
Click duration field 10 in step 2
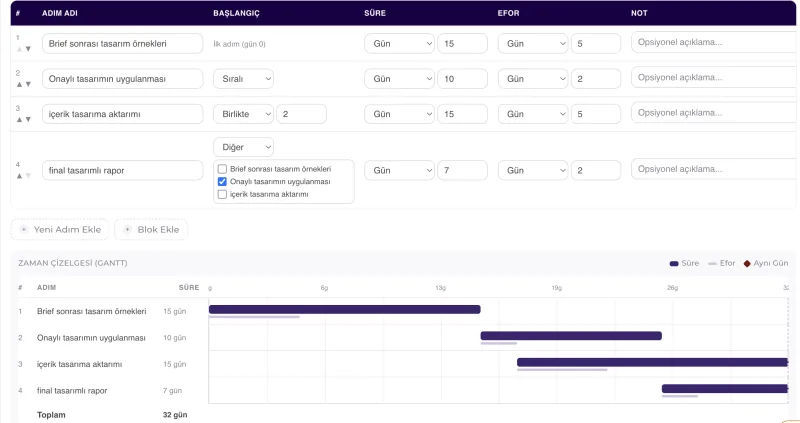pyautogui.click(x=462, y=79)
